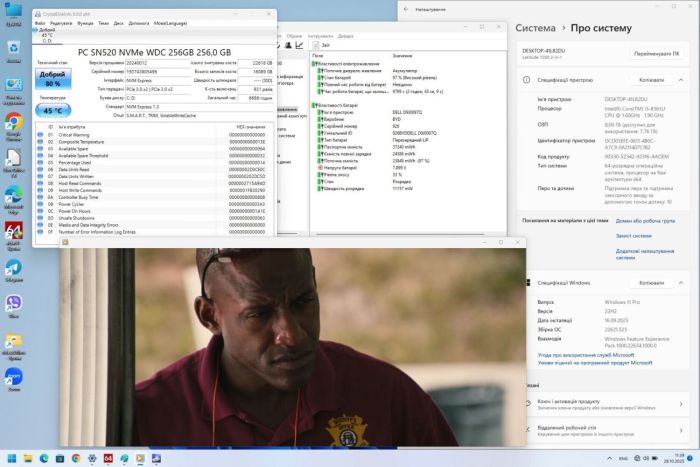Open the Theme menu in CrystalDiskInfo
700x467 pixels.
point(104,23)
